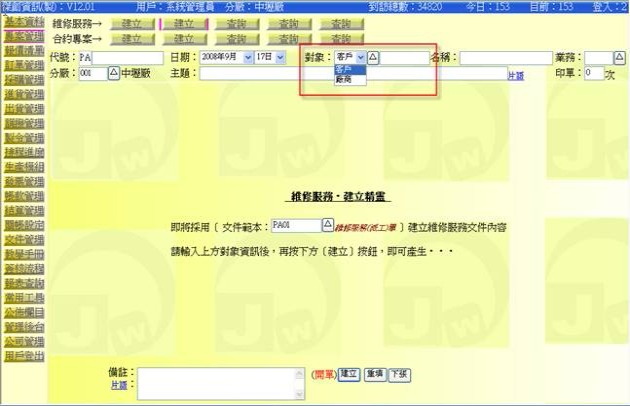
Task: Open the 2008年9月 month dropdown
Action: coord(226,58)
